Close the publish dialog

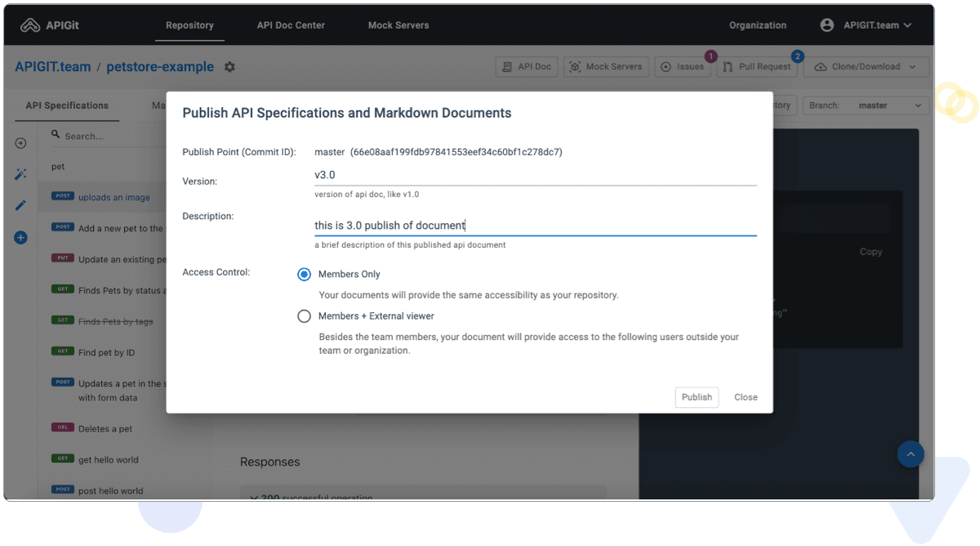pyautogui.click(x=746, y=397)
